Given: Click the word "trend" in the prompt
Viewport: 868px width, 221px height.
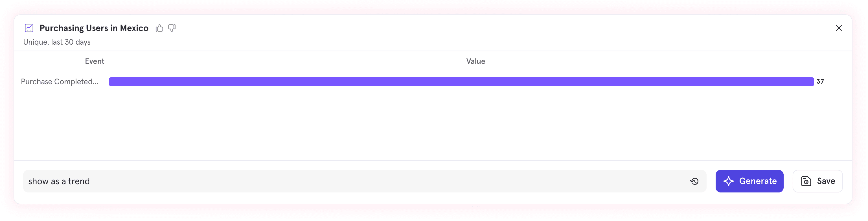Looking at the screenshot, I should (79, 181).
